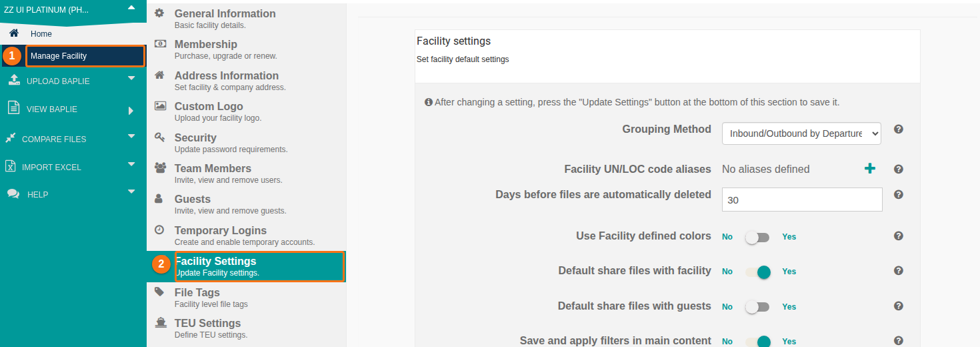This screenshot has width=980, height=347.
Task: Open the Address Information section
Action: (247, 80)
